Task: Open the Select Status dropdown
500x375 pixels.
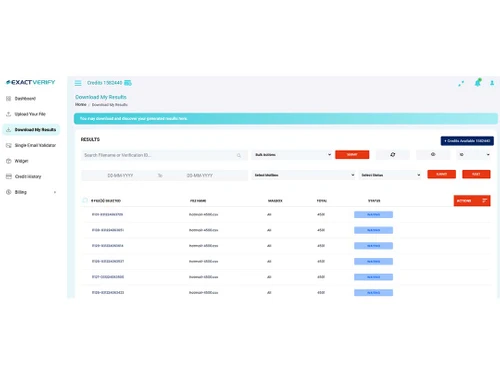Action: [x=391, y=175]
